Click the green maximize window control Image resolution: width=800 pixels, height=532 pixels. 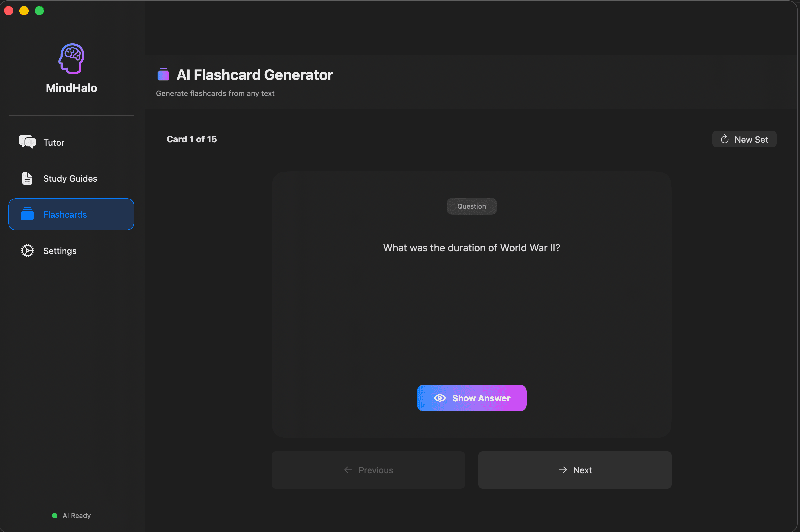[39, 11]
